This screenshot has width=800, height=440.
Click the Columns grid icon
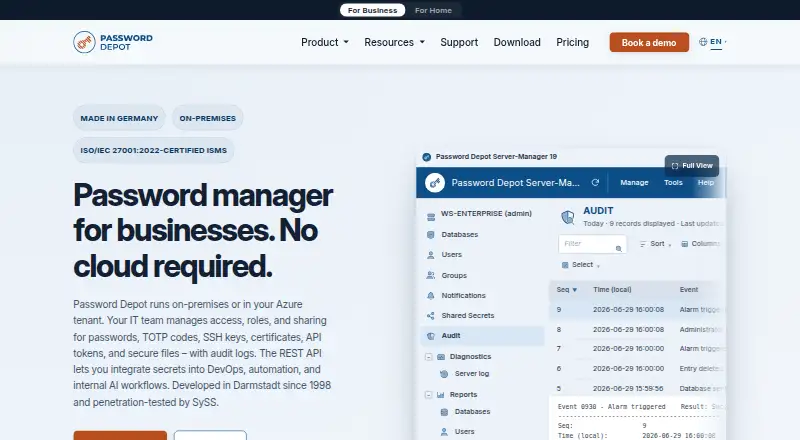pyautogui.click(x=685, y=244)
